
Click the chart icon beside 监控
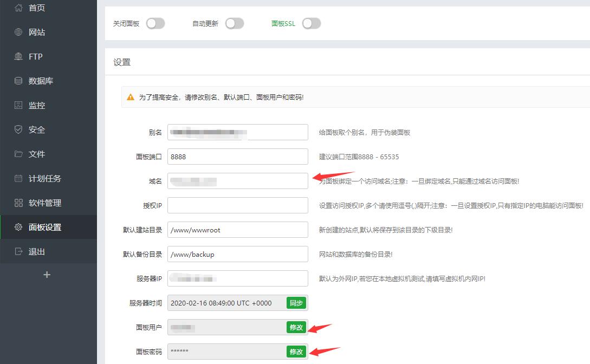(x=18, y=105)
